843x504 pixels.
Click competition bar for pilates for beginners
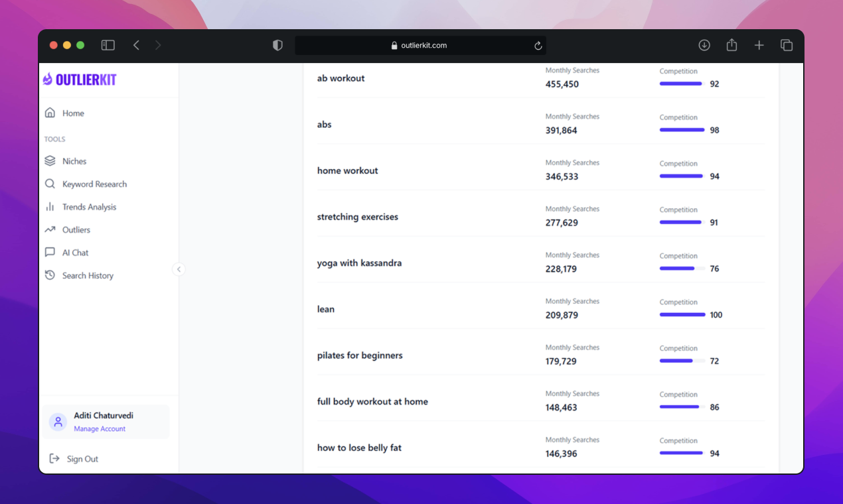pos(682,361)
